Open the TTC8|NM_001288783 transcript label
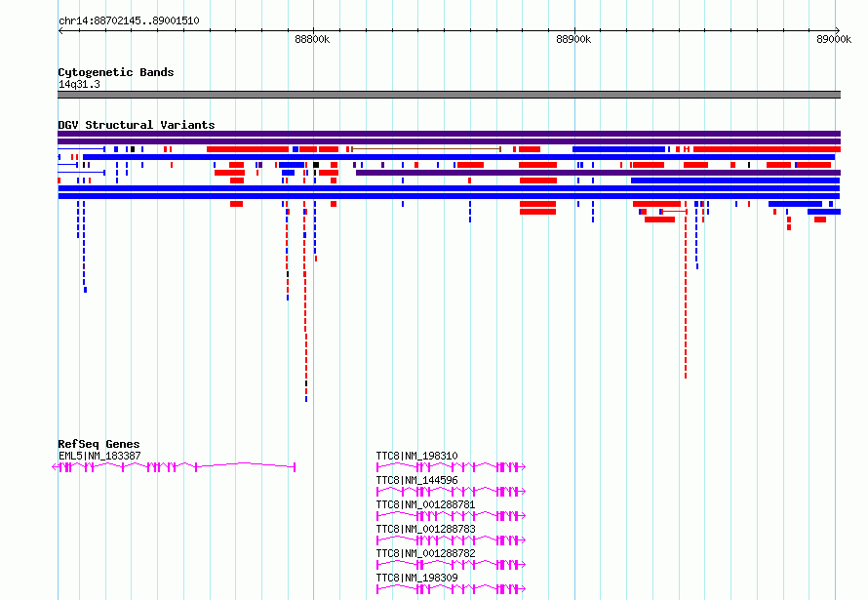Viewport: 868px width, 600px height. coord(425,529)
